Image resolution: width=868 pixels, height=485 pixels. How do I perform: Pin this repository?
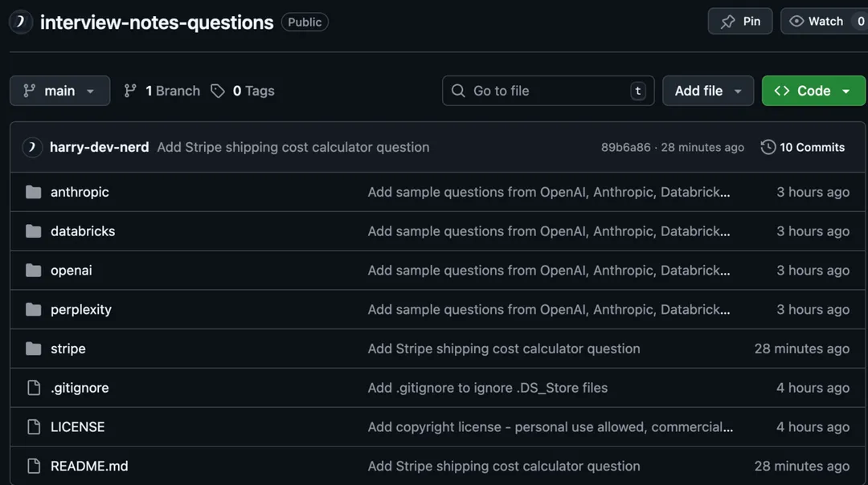click(x=739, y=21)
